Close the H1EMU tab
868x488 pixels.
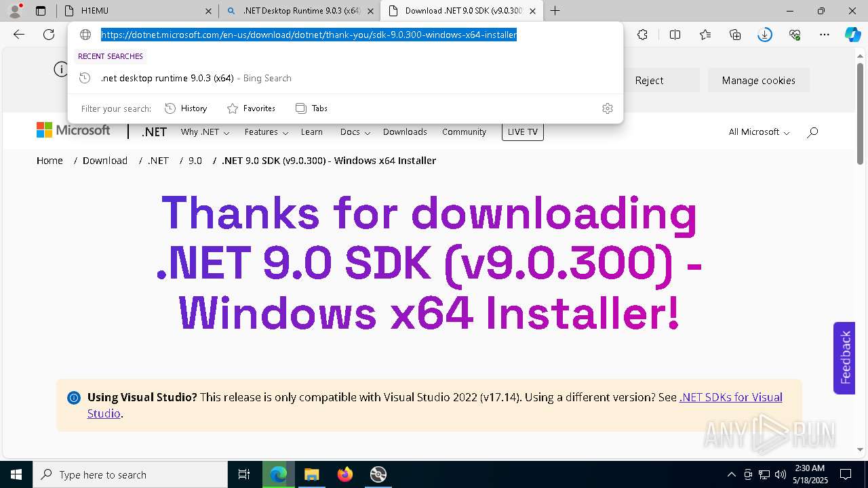click(209, 11)
